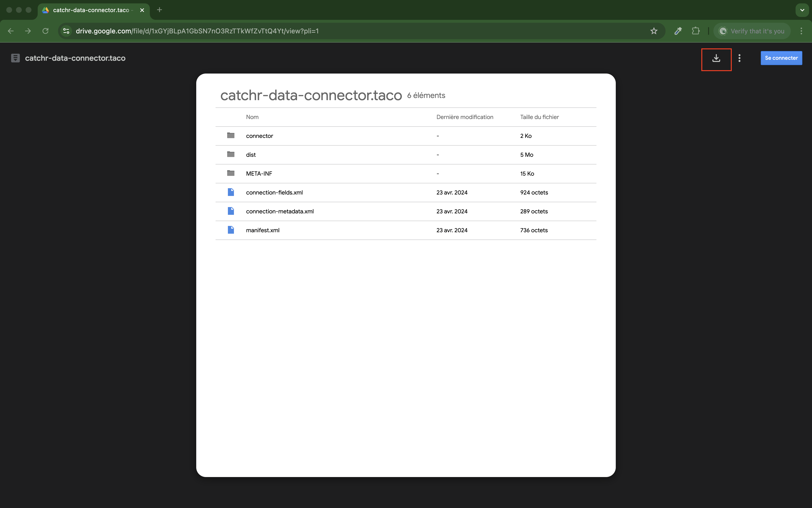Go back to the previous page
The image size is (812, 508).
click(11, 31)
